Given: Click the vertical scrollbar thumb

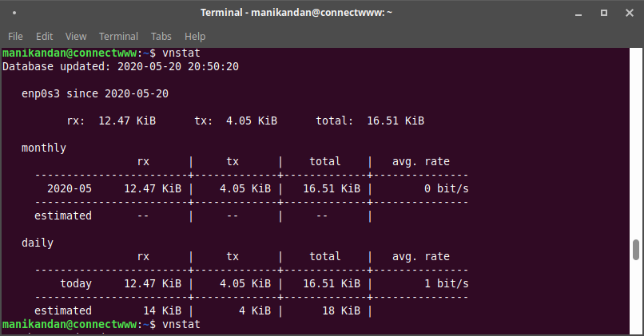Looking at the screenshot, I should pyautogui.click(x=636, y=250).
